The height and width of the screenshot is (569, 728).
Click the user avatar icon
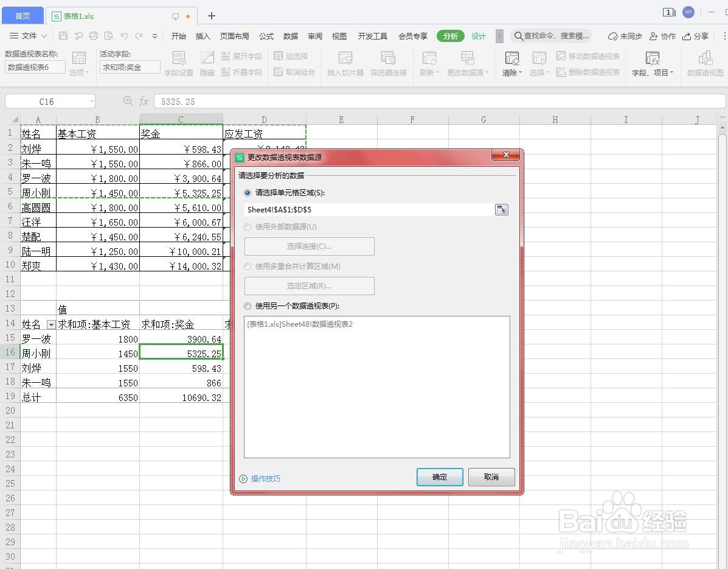pyautogui.click(x=688, y=12)
